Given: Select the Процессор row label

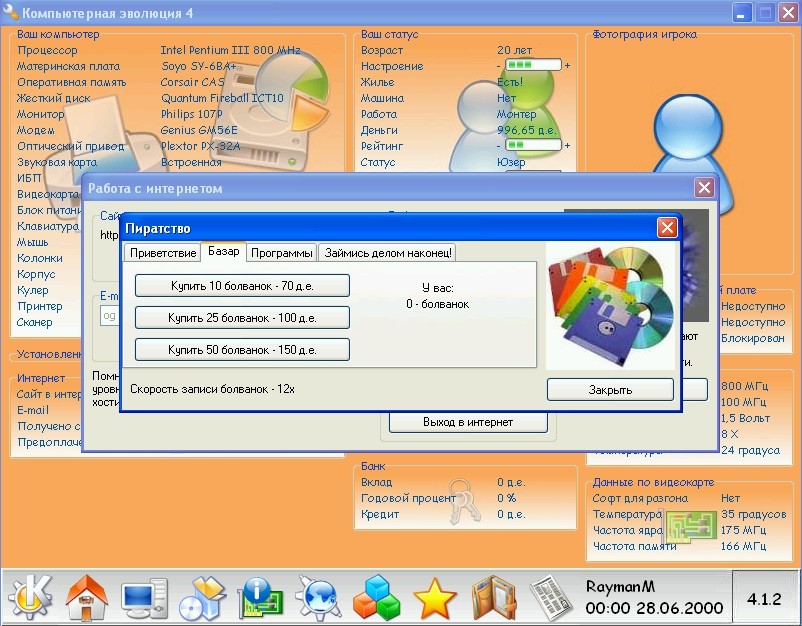Looking at the screenshot, I should coord(48,50).
